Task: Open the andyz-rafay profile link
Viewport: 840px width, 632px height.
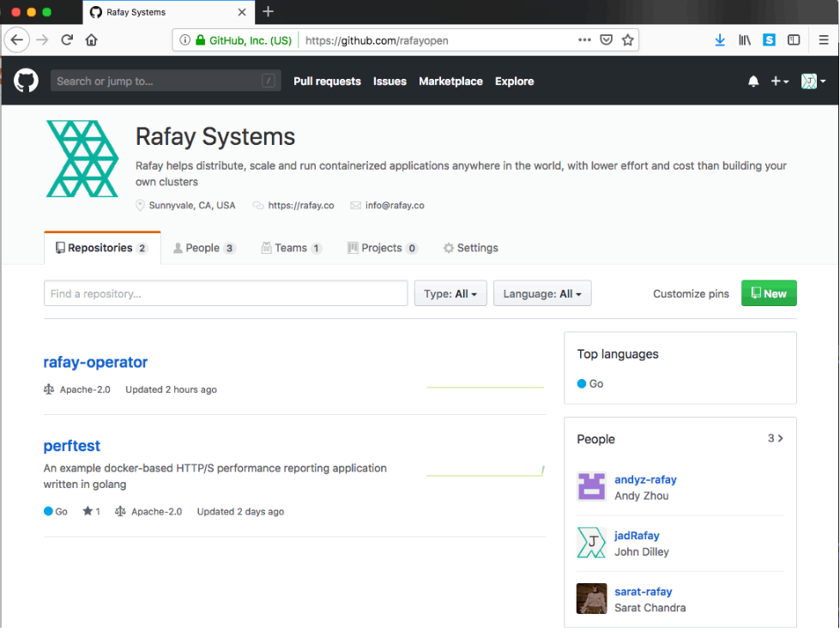Action: (x=645, y=480)
